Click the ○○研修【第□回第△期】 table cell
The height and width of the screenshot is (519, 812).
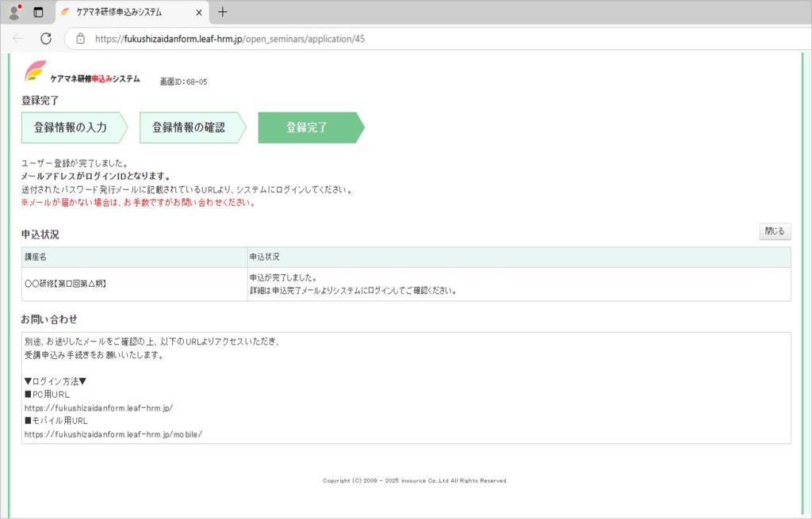tap(66, 284)
